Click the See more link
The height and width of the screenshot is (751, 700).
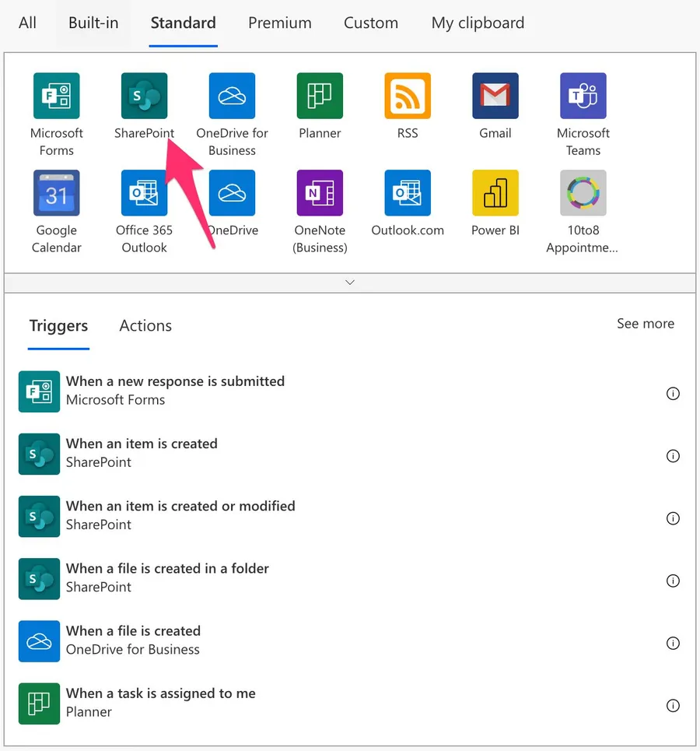645,324
